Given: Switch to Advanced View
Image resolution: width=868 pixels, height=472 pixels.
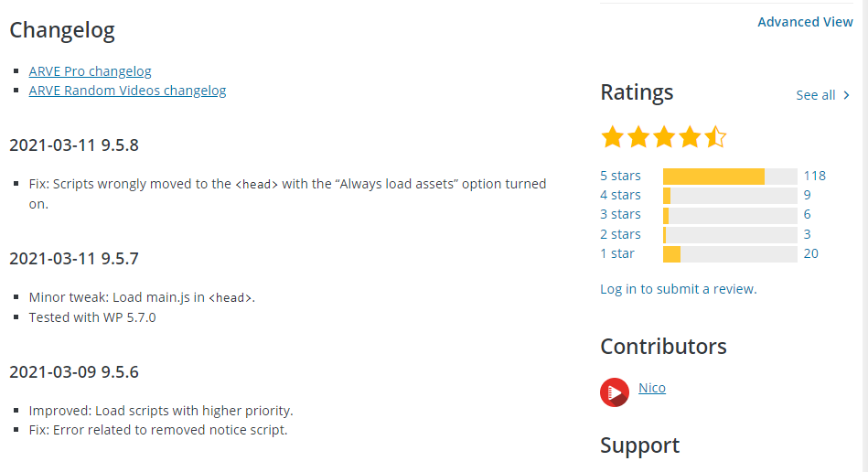Looking at the screenshot, I should point(805,22).
